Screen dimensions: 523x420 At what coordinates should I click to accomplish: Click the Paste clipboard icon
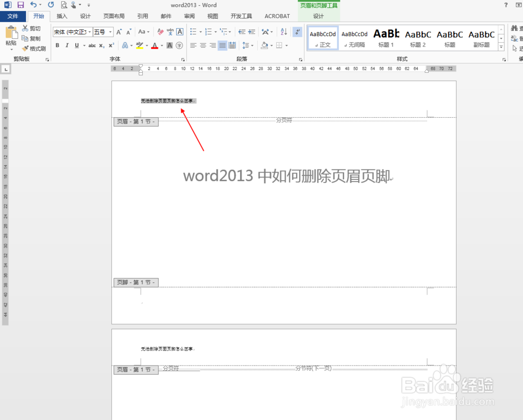click(x=11, y=33)
